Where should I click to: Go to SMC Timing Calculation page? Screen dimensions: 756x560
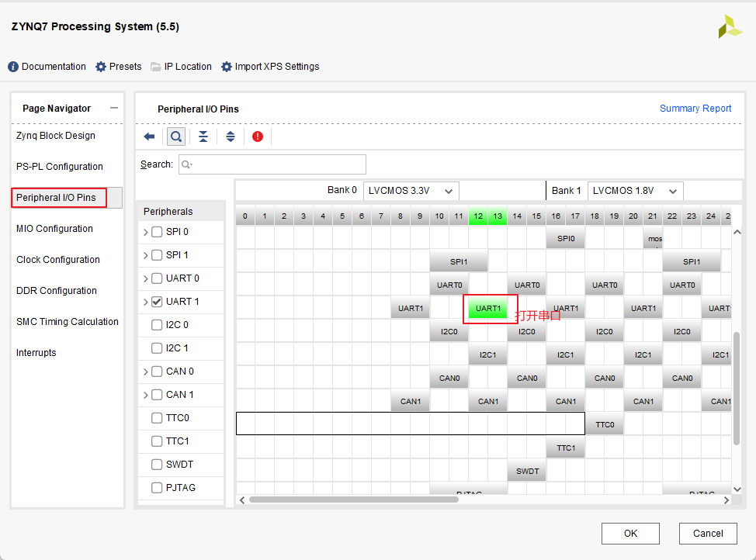[x=67, y=321]
